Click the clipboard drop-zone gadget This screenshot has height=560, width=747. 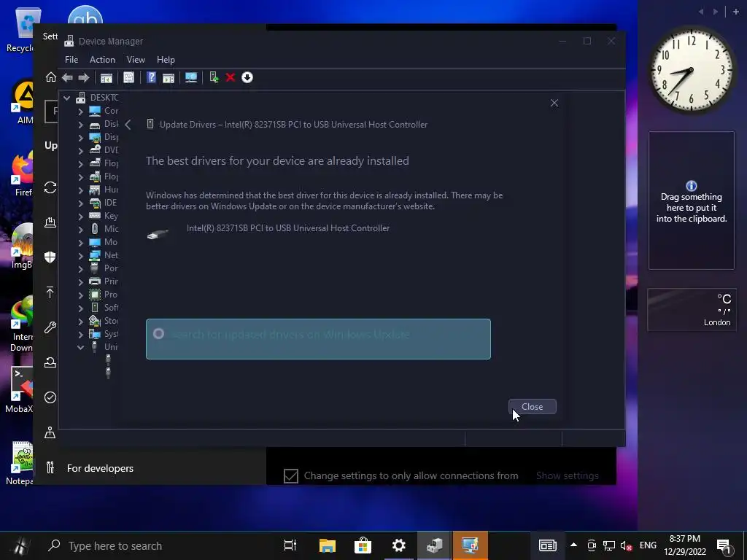click(692, 201)
